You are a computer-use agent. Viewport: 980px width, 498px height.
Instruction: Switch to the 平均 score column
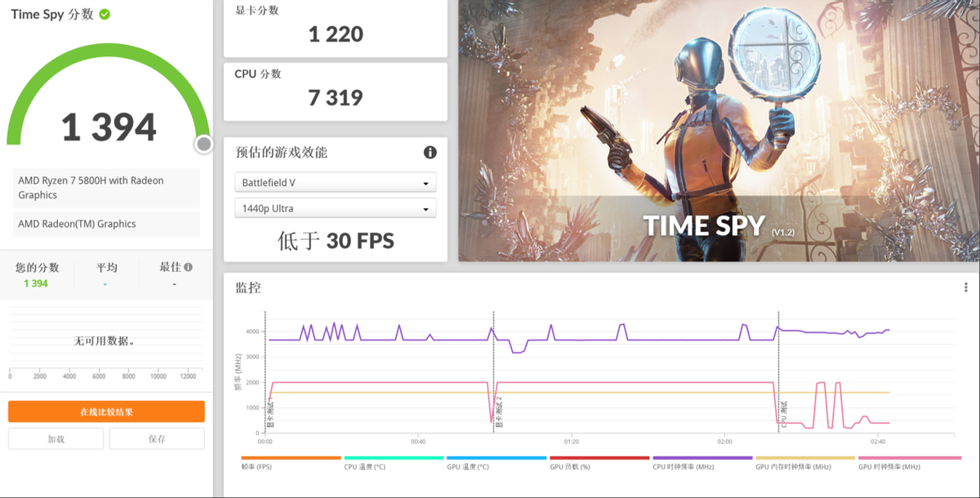coord(106,267)
